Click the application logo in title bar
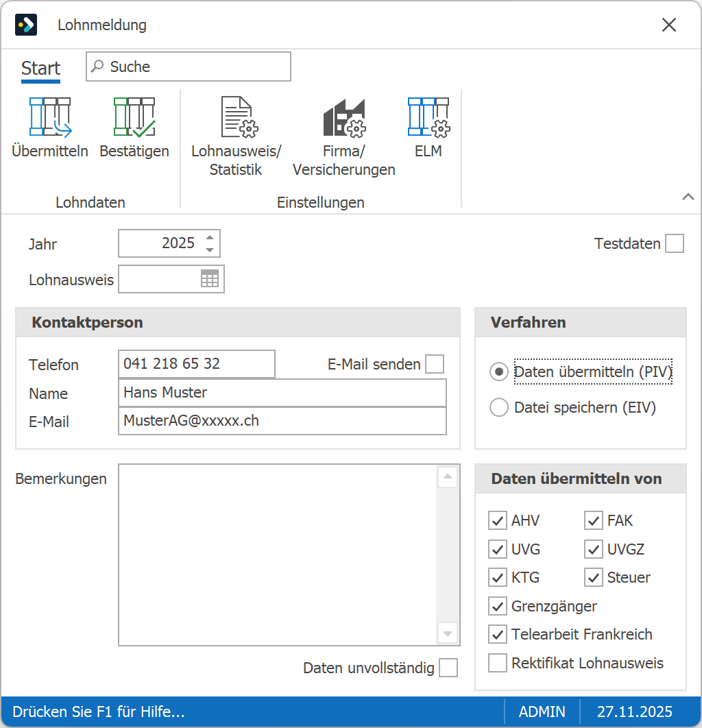This screenshot has width=702, height=728. 26,25
